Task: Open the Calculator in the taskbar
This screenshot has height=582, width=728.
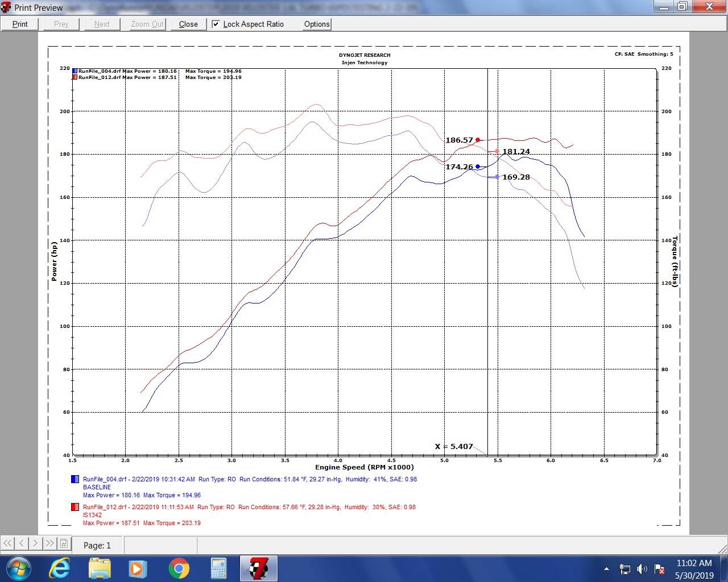Action: pos(218,568)
